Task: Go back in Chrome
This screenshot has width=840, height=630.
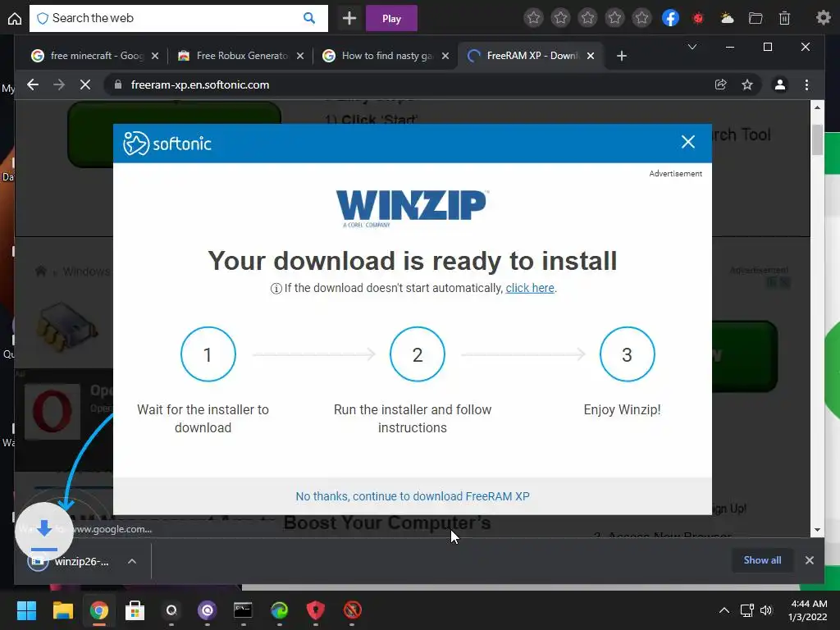Action: point(33,84)
